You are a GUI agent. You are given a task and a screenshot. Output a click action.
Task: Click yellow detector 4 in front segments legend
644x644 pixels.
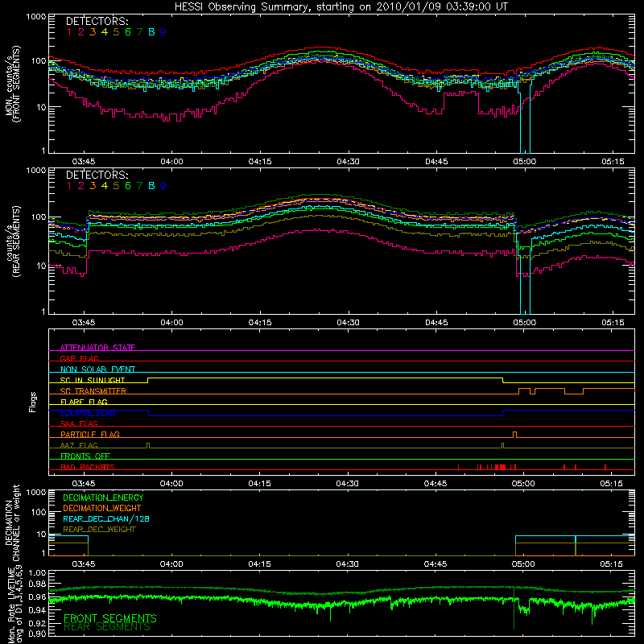coord(105,32)
